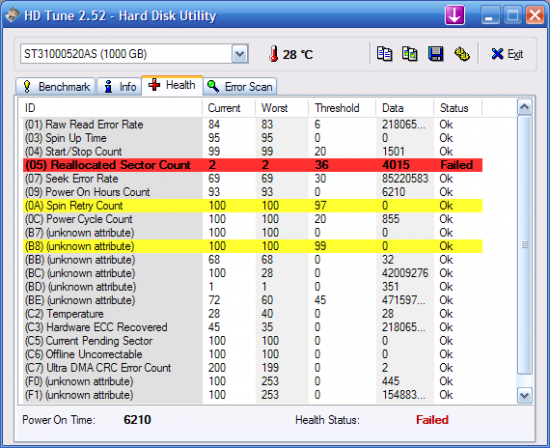550x448 pixels.
Task: Click the Status column header
Action: [x=458, y=108]
